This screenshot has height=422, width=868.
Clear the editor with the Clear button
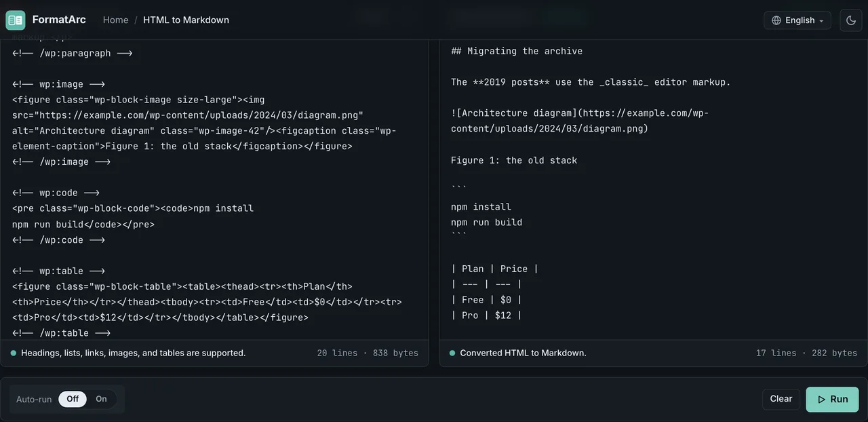click(x=781, y=399)
